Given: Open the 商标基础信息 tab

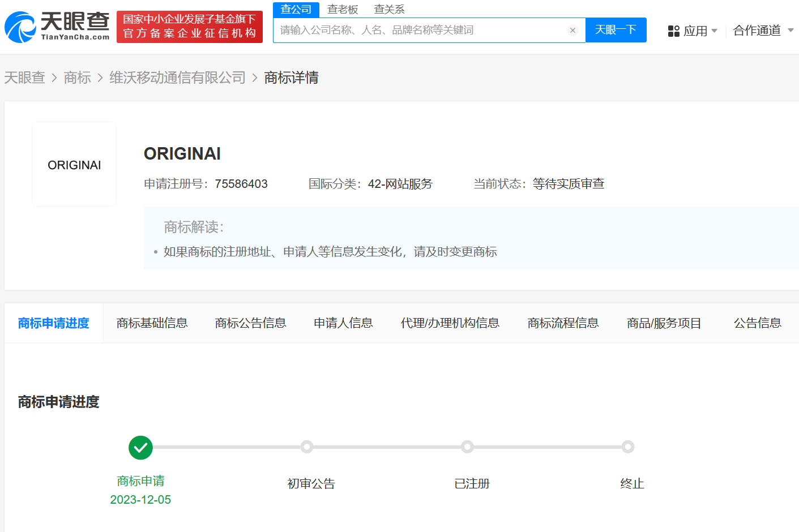Looking at the screenshot, I should click(x=152, y=323).
